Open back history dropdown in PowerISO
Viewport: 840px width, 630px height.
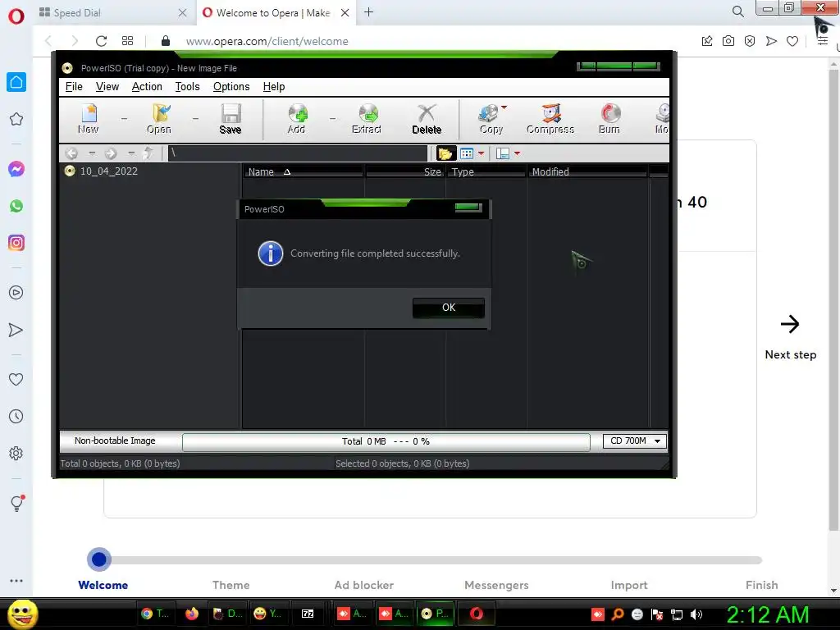92,153
